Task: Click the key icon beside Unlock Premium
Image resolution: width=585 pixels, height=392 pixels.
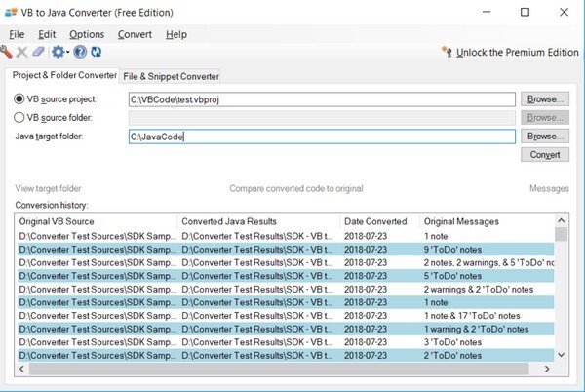Action: tap(447, 52)
